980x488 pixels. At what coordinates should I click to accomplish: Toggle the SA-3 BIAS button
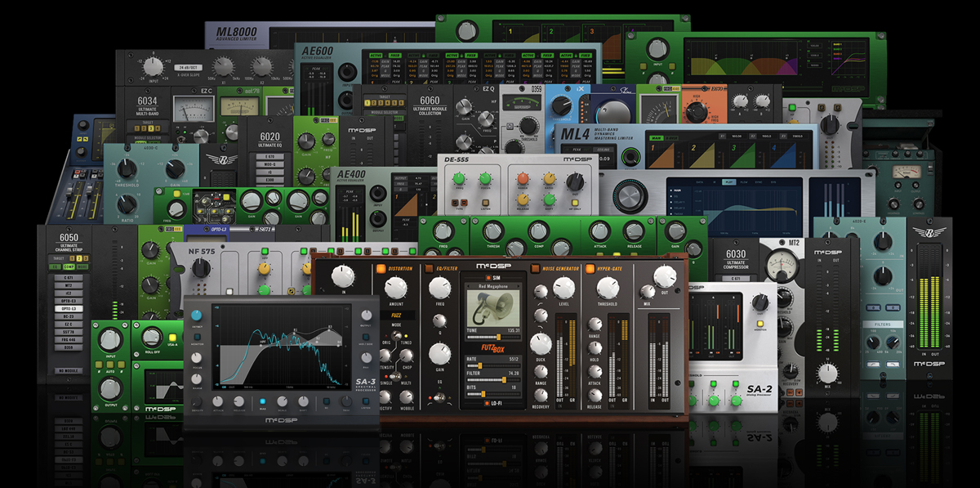pyautogui.click(x=262, y=401)
